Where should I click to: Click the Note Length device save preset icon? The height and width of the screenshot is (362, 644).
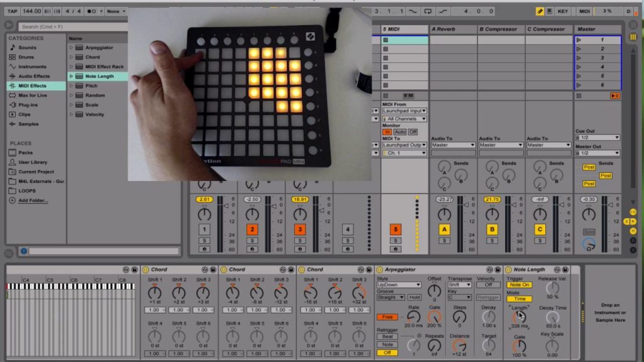(565, 270)
